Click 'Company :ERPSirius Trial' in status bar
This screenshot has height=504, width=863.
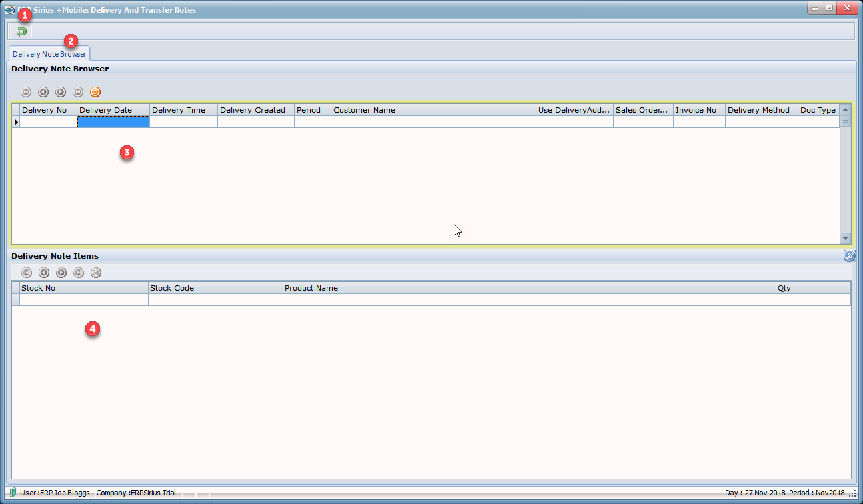tap(136, 493)
